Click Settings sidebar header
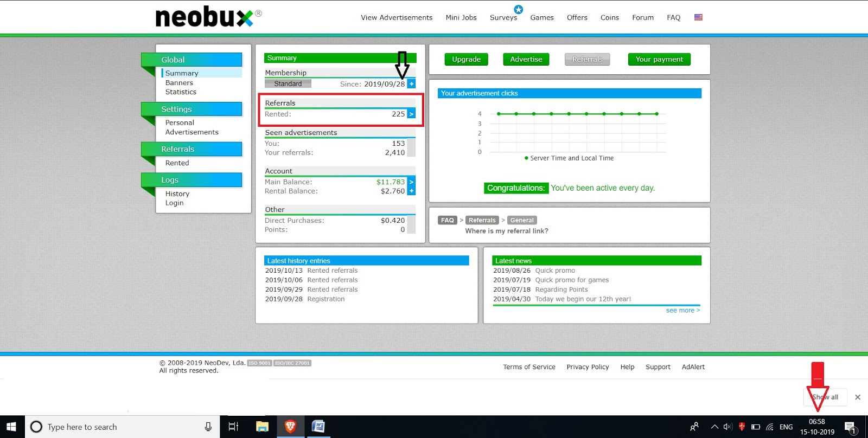 point(192,109)
